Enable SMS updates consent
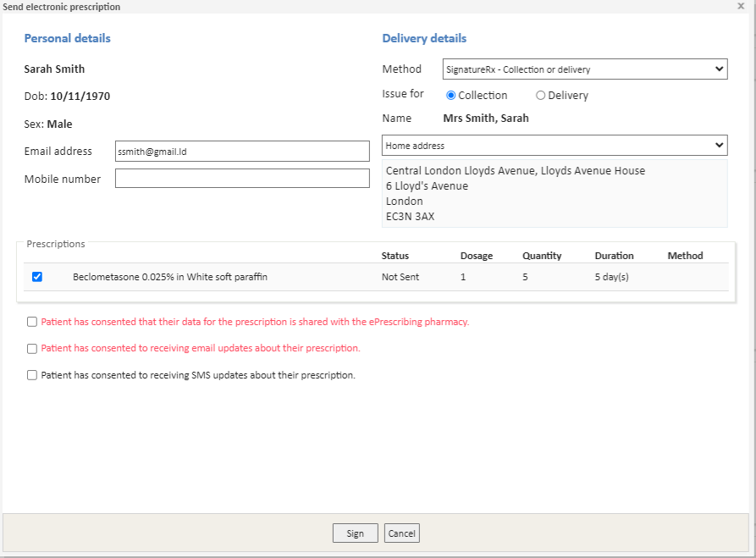Image resolution: width=756 pixels, height=558 pixels. [x=31, y=374]
